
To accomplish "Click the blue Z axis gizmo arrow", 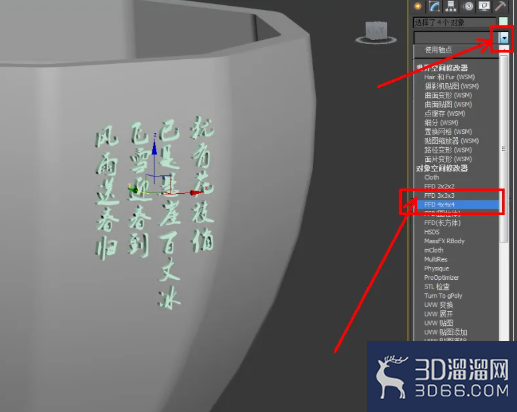I will [x=154, y=147].
